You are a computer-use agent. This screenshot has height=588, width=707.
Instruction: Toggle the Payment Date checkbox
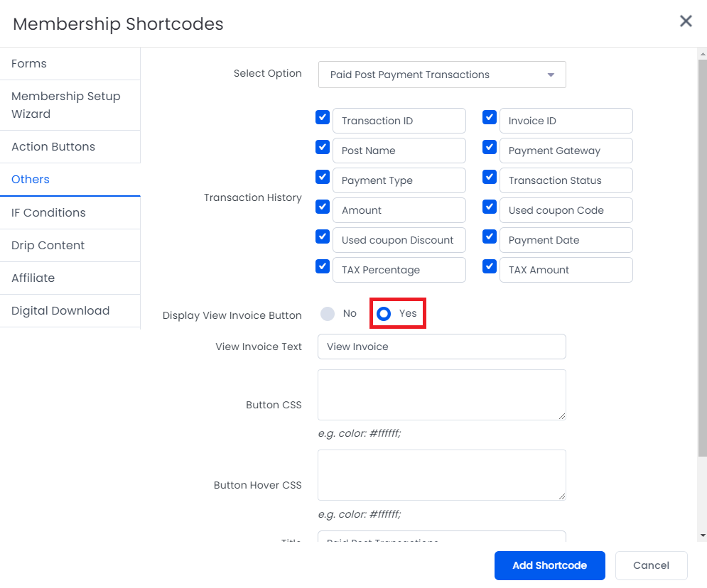[x=490, y=236]
